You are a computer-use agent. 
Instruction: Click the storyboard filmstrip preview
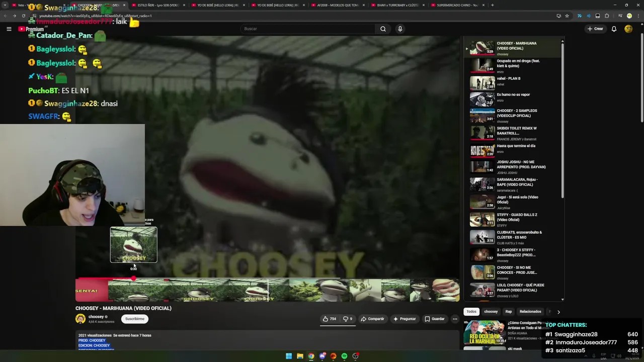pyautogui.click(x=267, y=290)
